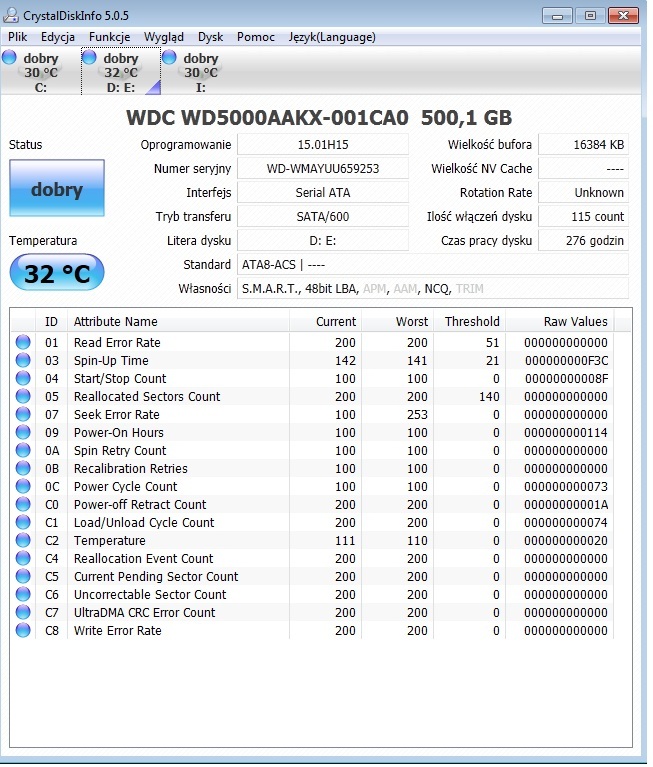Select the Spin-Up Time attribute name
Screen dimensions: 653x767
pos(111,361)
